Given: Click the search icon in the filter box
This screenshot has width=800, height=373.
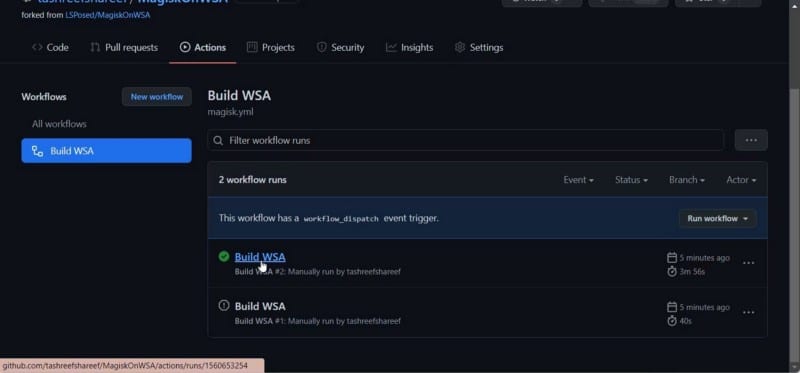Looking at the screenshot, I should tap(218, 140).
